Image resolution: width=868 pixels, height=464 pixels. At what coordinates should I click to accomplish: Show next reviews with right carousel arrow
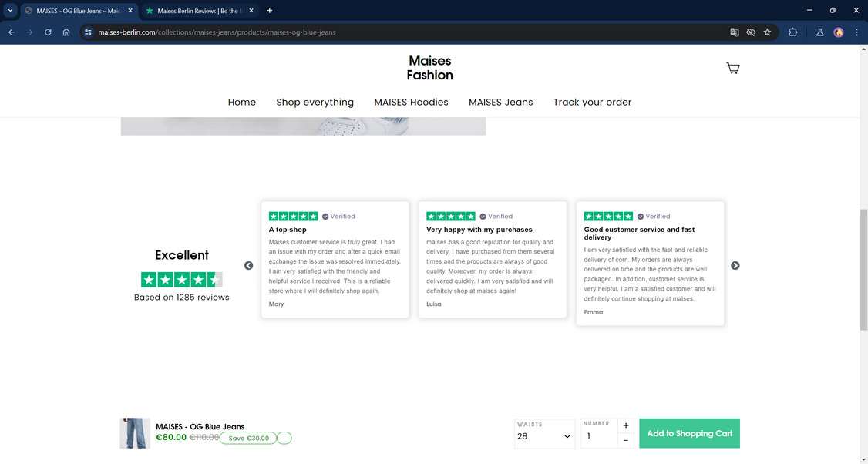point(735,266)
